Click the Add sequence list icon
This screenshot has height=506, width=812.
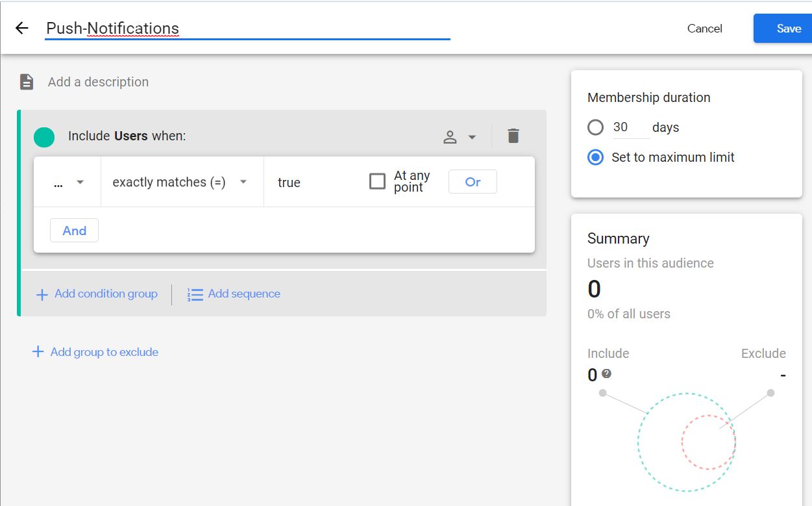pos(195,294)
